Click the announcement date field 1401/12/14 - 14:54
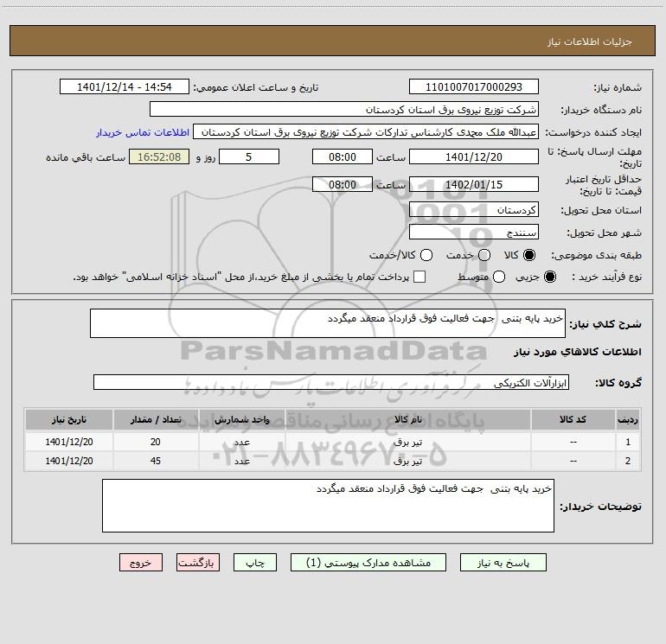 click(x=125, y=87)
